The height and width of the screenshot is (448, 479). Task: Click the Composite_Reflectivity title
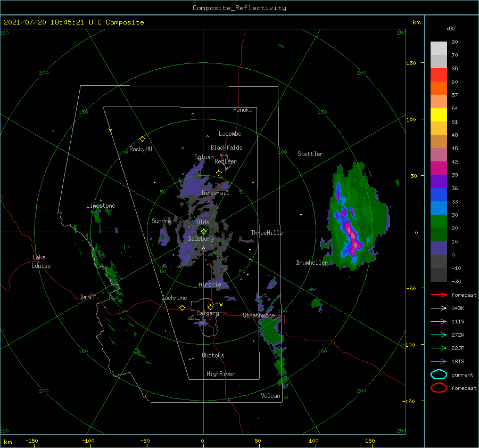click(240, 8)
